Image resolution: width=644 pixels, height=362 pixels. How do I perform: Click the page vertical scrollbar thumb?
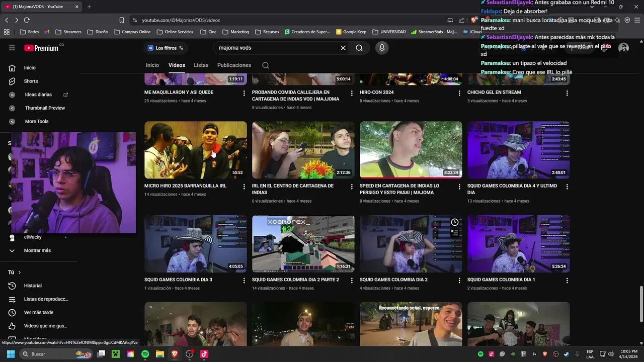tap(641, 305)
